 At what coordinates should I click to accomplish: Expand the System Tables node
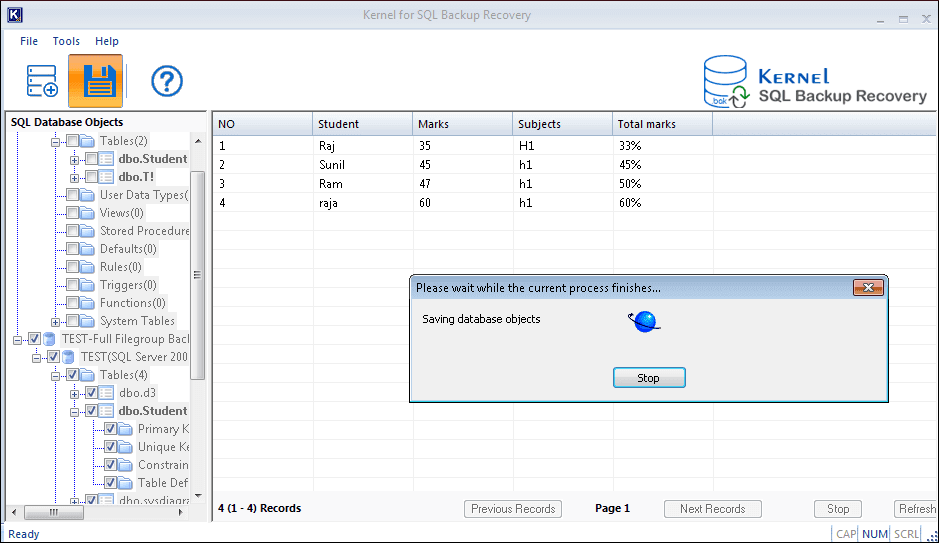(x=55, y=322)
